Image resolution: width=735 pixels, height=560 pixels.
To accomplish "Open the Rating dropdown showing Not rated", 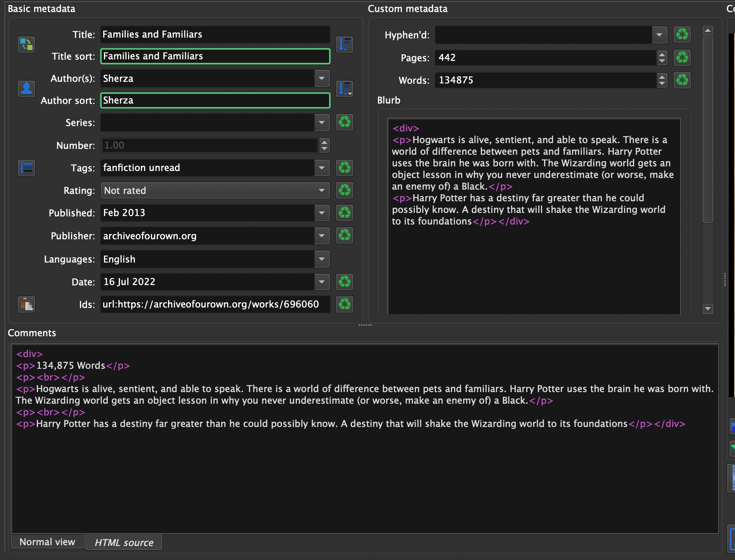I will [215, 190].
